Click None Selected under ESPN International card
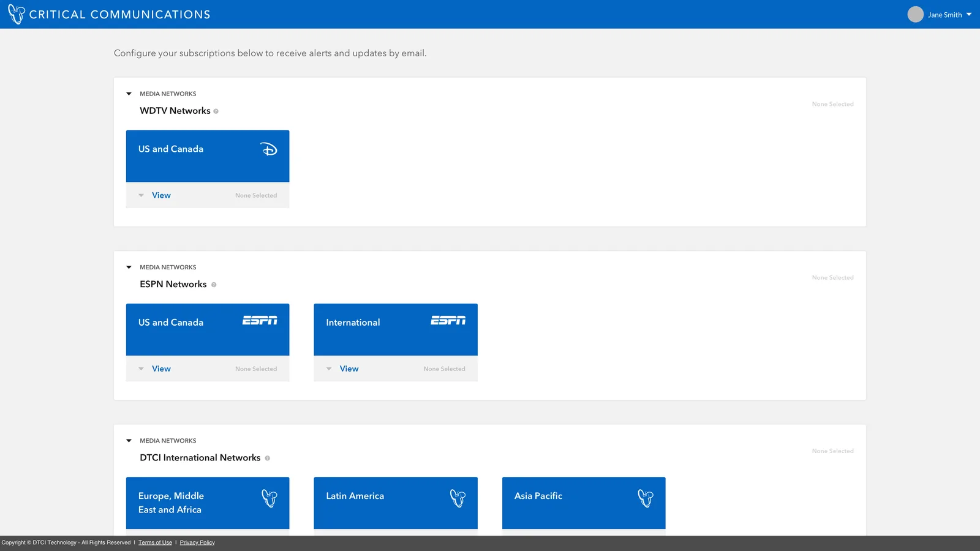980x551 pixels. [444, 369]
